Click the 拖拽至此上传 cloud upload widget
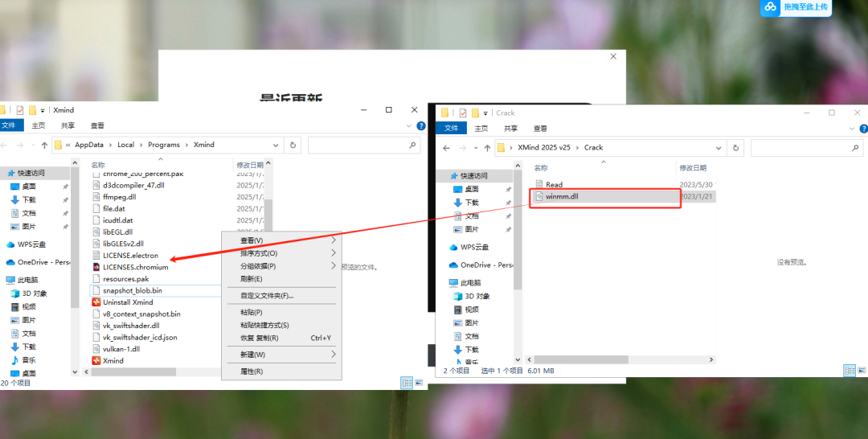The image size is (868, 439). [796, 7]
